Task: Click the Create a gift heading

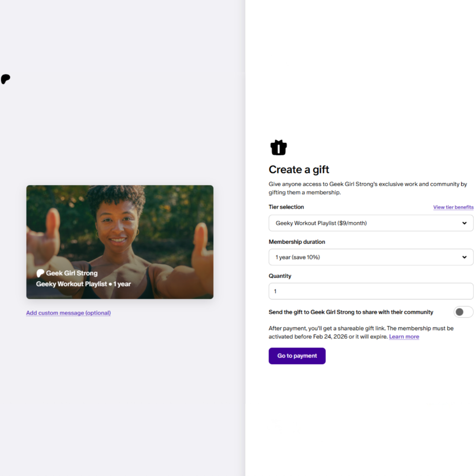Action: (x=299, y=169)
